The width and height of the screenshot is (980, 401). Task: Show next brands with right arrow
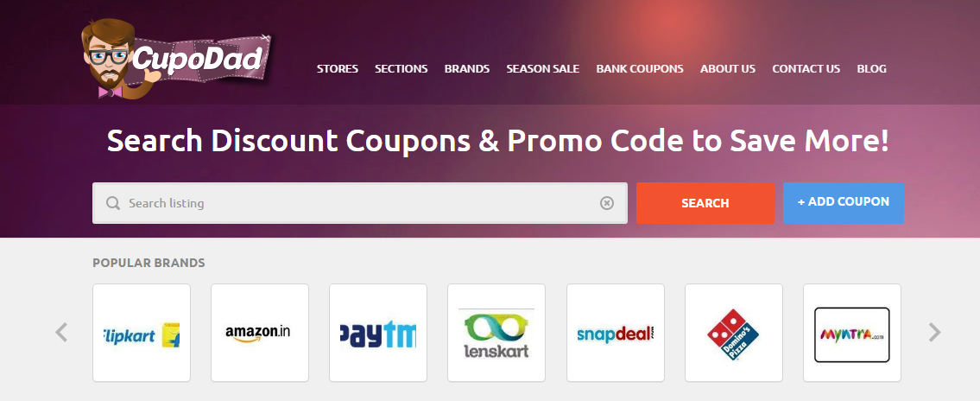934,332
